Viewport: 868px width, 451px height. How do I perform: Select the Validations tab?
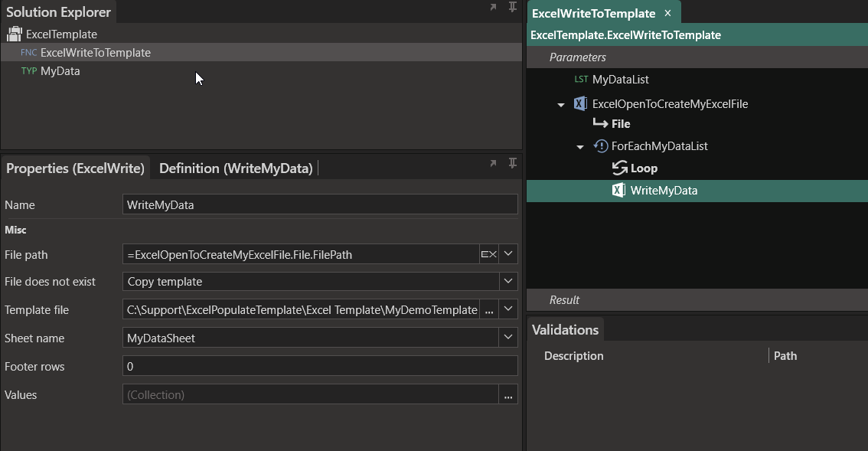(x=565, y=330)
